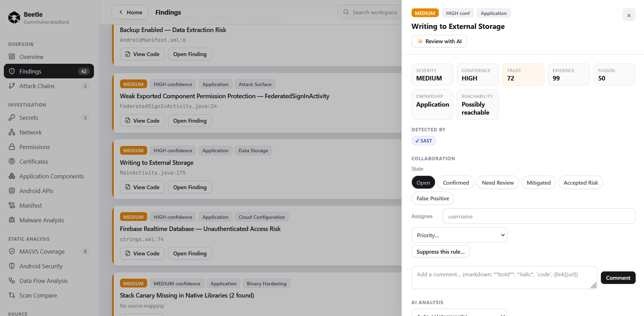Click sparkle icon on Review with AI
The width and height of the screenshot is (644, 316).
(x=420, y=41)
